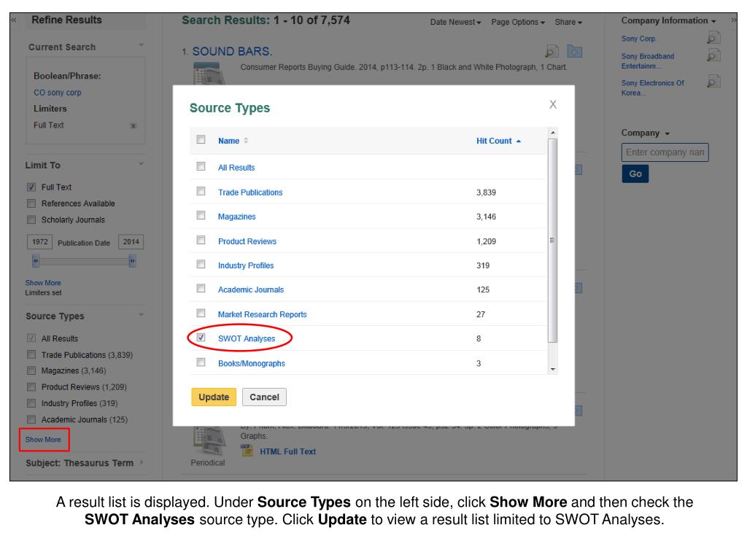Viewport: 747px width, 560px height.
Task: Uncheck the SWOT Analyses checkbox
Action: (x=201, y=338)
